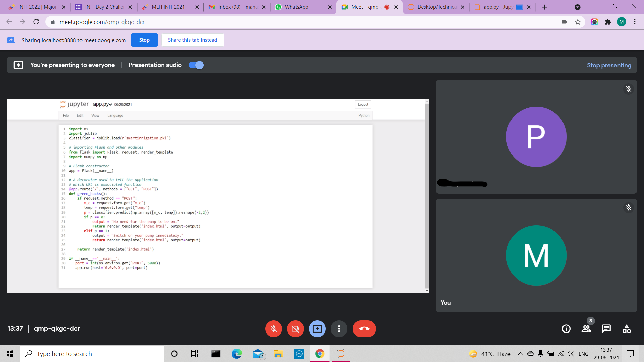This screenshot has height=362, width=644.
Task: Click the present screen icon in controls
Action: [x=317, y=329]
